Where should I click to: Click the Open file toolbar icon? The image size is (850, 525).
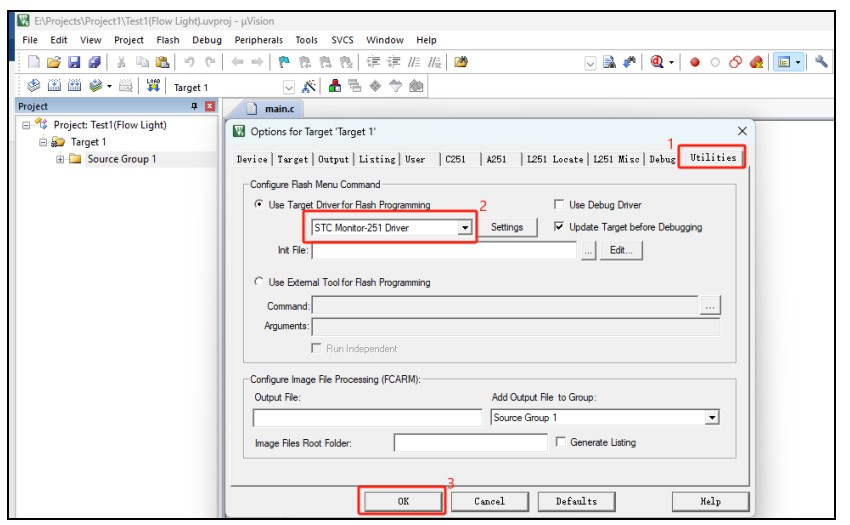(53, 62)
